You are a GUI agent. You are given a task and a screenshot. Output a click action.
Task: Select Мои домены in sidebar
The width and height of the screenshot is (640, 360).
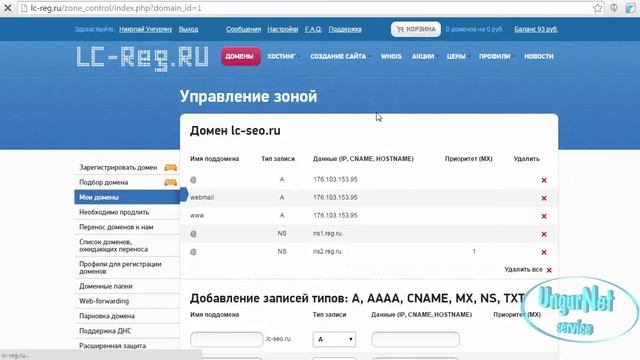tap(127, 197)
